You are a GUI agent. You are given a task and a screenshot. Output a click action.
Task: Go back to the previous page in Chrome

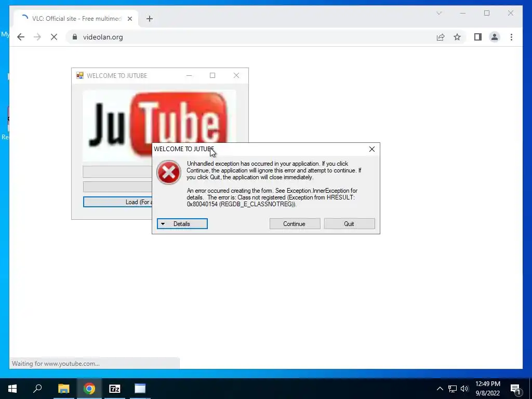click(x=21, y=37)
